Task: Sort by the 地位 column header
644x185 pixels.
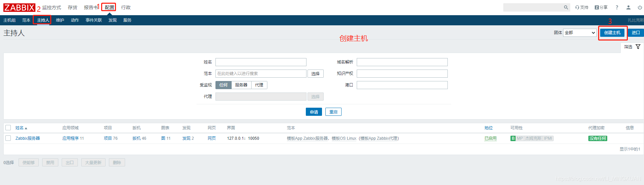Action: pyautogui.click(x=489, y=128)
